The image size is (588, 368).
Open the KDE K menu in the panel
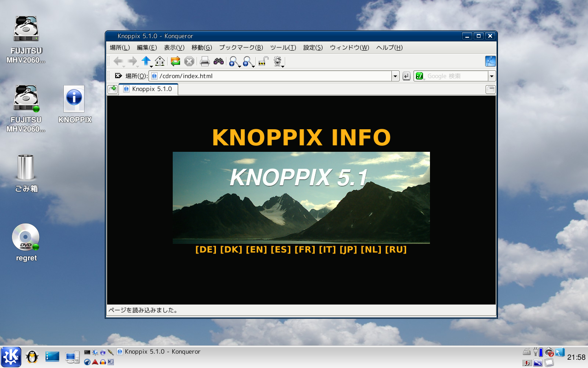coord(11,357)
